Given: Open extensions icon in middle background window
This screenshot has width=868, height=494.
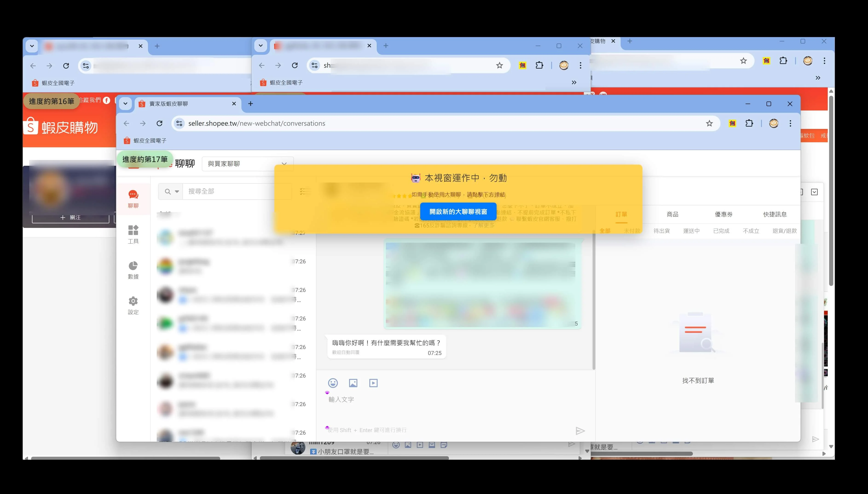Looking at the screenshot, I should pos(539,65).
